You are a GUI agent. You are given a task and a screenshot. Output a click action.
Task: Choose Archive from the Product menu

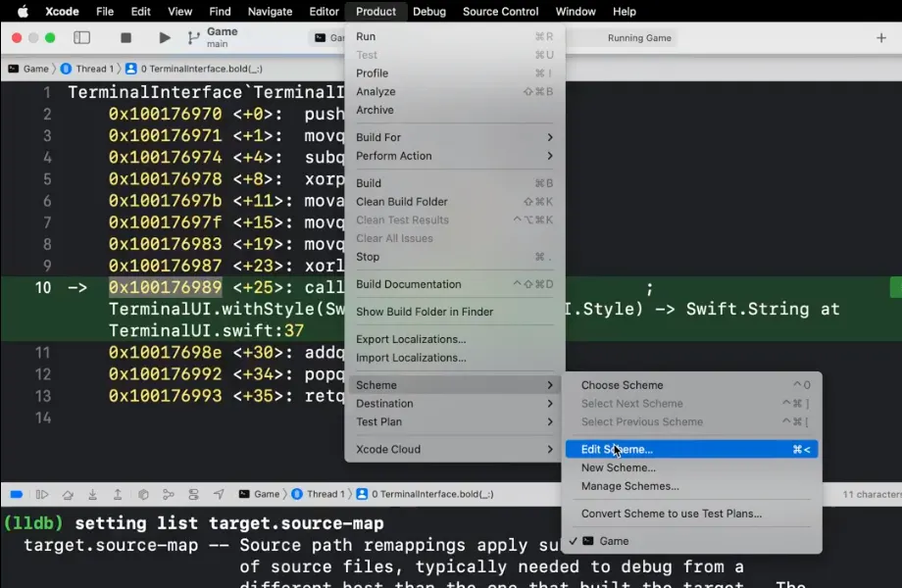[x=455, y=111]
